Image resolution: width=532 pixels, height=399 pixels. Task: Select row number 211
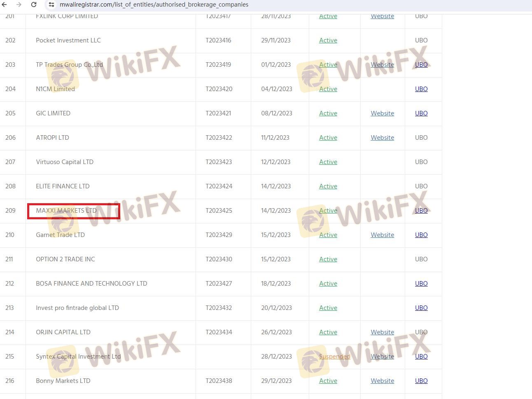pos(9,259)
